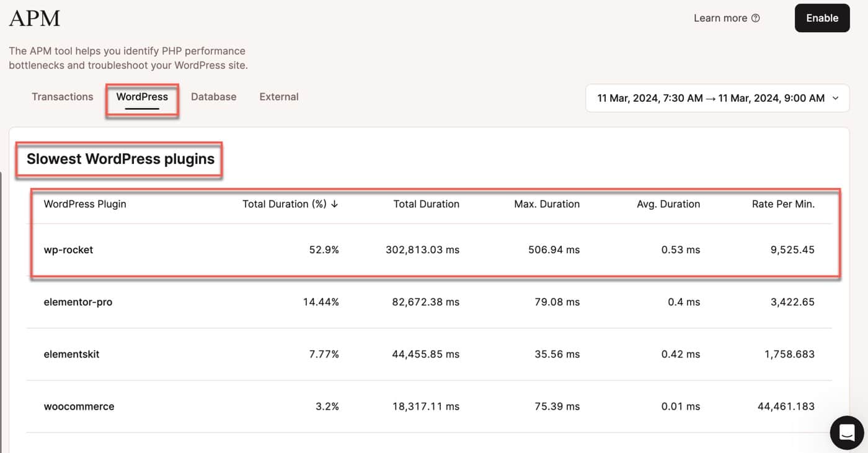868x453 pixels.
Task: Click the sort arrow on Total Duration (%)
Action: [335, 204]
